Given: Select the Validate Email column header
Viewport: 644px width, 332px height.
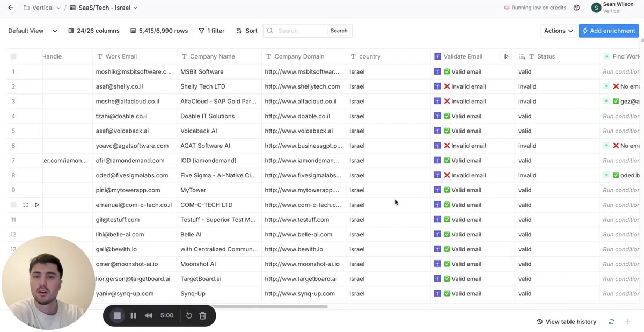Looking at the screenshot, I should point(473,56).
